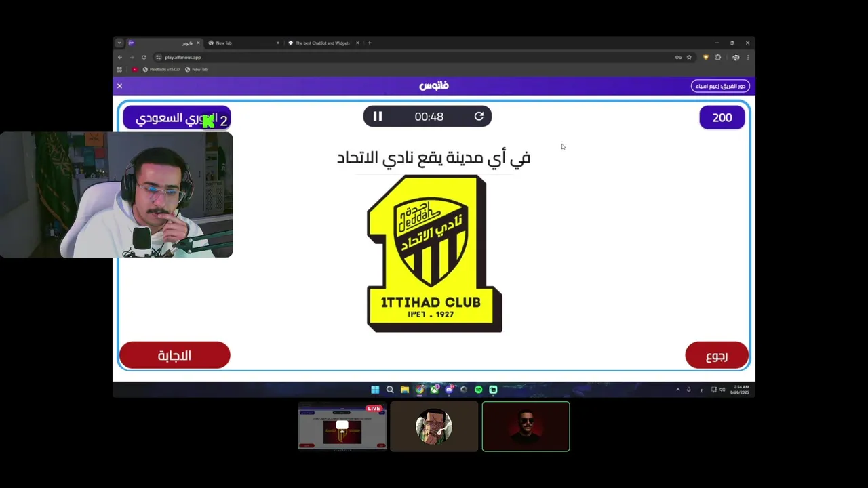
Task: Click the Ittihad Club logo image
Action: click(x=434, y=253)
